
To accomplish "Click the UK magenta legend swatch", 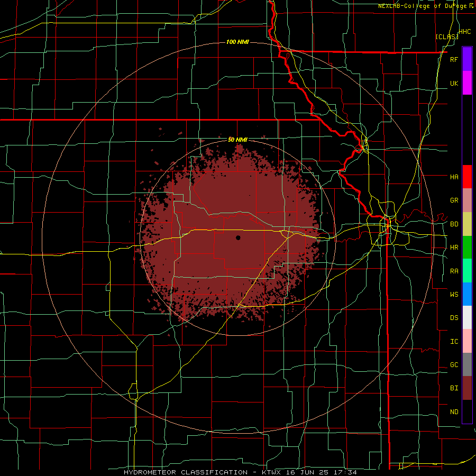I will pos(467,83).
